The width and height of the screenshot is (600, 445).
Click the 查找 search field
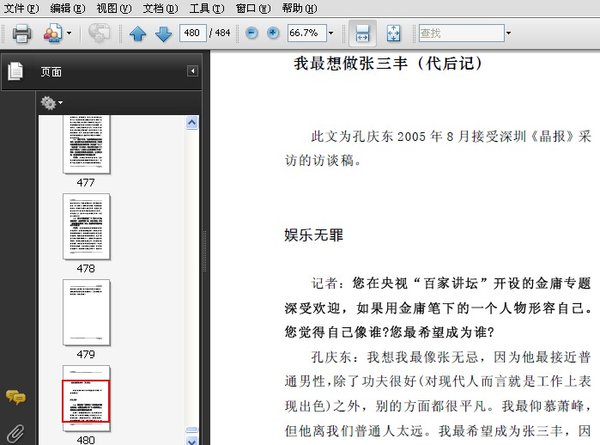tap(461, 33)
